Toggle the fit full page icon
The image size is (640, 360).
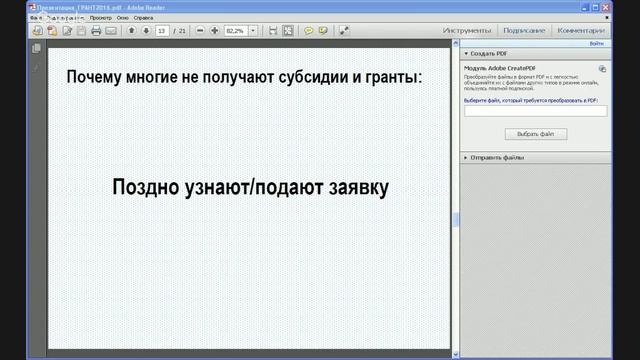point(288,31)
